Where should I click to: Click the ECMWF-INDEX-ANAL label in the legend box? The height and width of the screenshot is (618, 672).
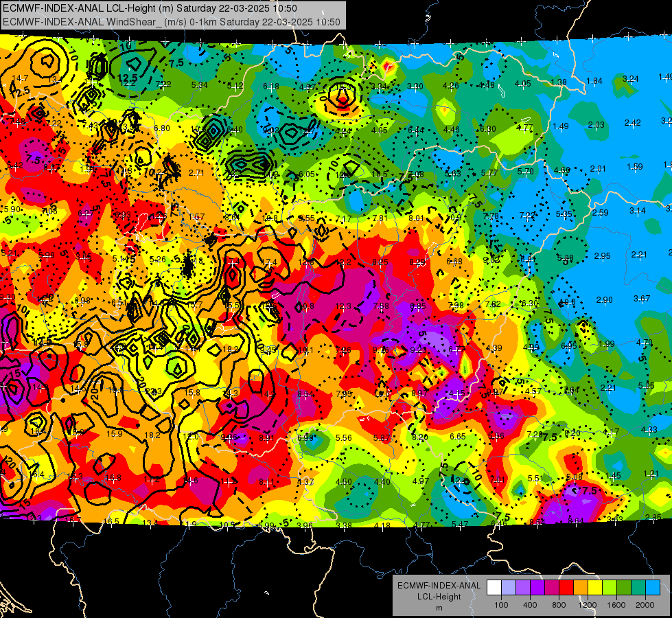(x=439, y=586)
